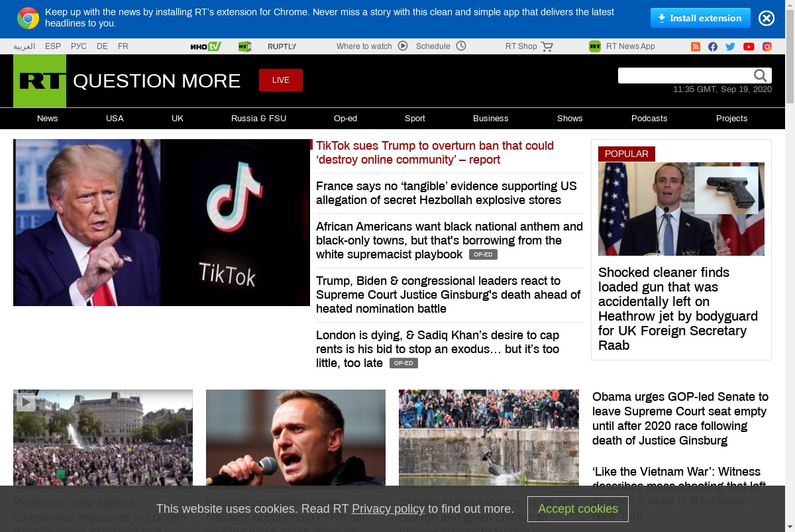Open the RUPTLY logo link
Screen dimensions: 795x532
tap(282, 46)
